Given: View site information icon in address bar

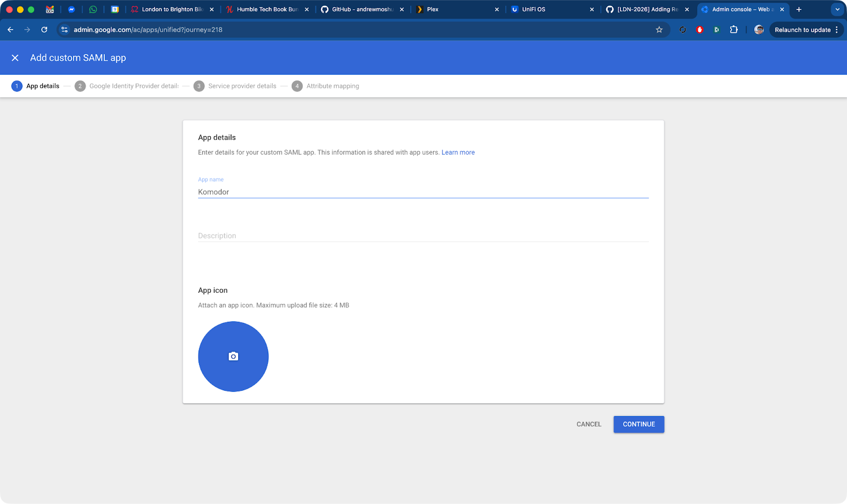Looking at the screenshot, I should [65, 30].
